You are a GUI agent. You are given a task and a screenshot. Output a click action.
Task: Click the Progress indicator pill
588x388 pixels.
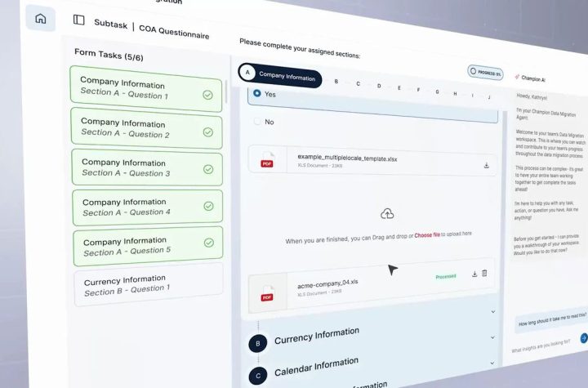click(x=485, y=73)
